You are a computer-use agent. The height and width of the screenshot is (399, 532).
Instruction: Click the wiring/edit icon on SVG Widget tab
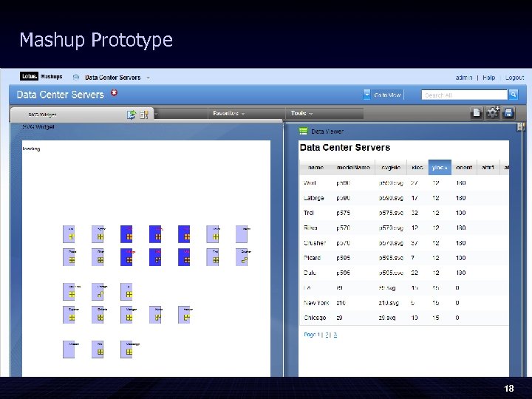pos(144,115)
